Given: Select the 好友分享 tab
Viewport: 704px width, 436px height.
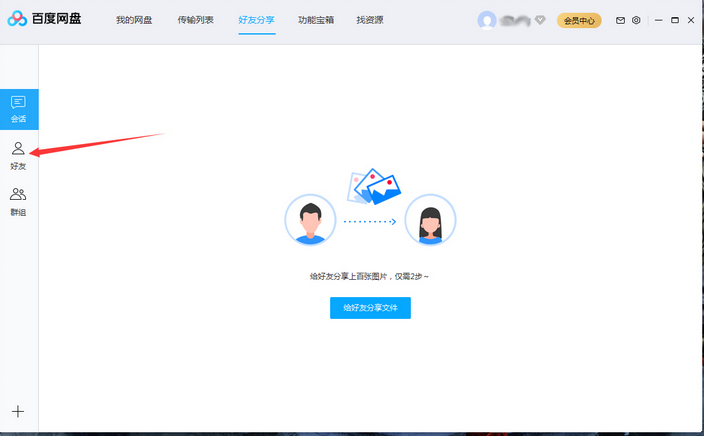Looking at the screenshot, I should coord(257,20).
